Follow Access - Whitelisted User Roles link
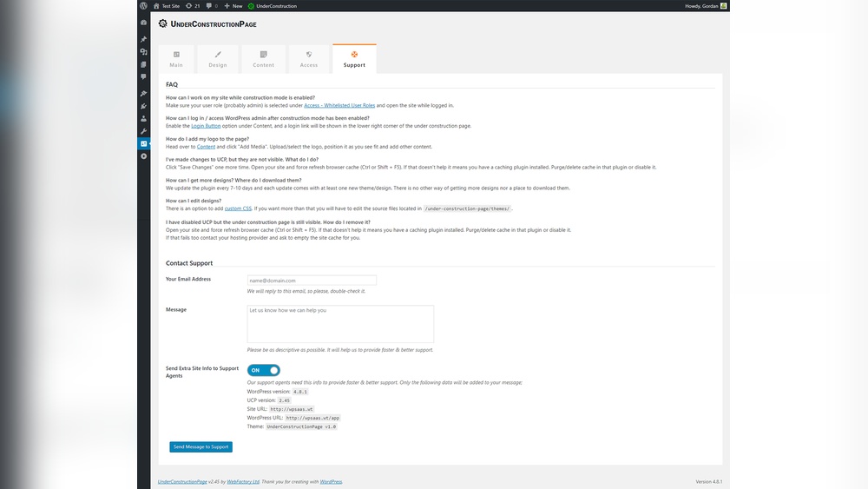Screen dimensions: 868x489 click(339, 105)
